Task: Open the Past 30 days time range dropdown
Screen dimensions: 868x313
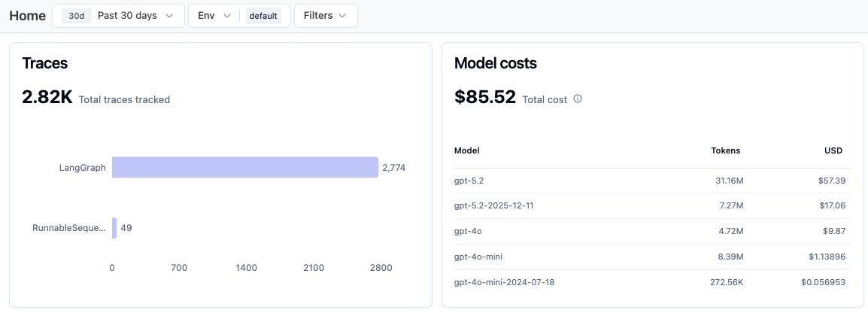Action: point(118,16)
